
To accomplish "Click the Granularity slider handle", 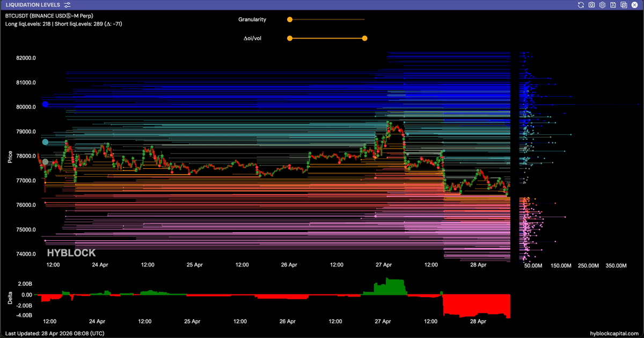I will [290, 19].
